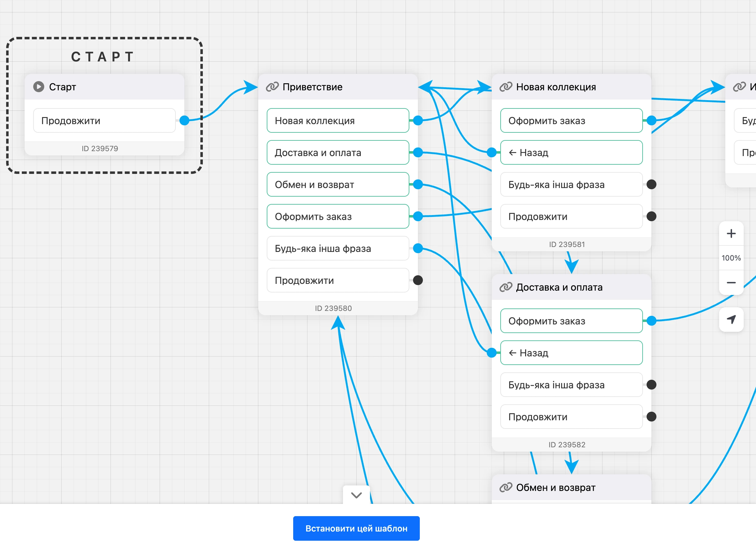Click the blue connector dot of Старт Продовжити
Image resolution: width=756 pixels, height=553 pixels.
point(184,120)
